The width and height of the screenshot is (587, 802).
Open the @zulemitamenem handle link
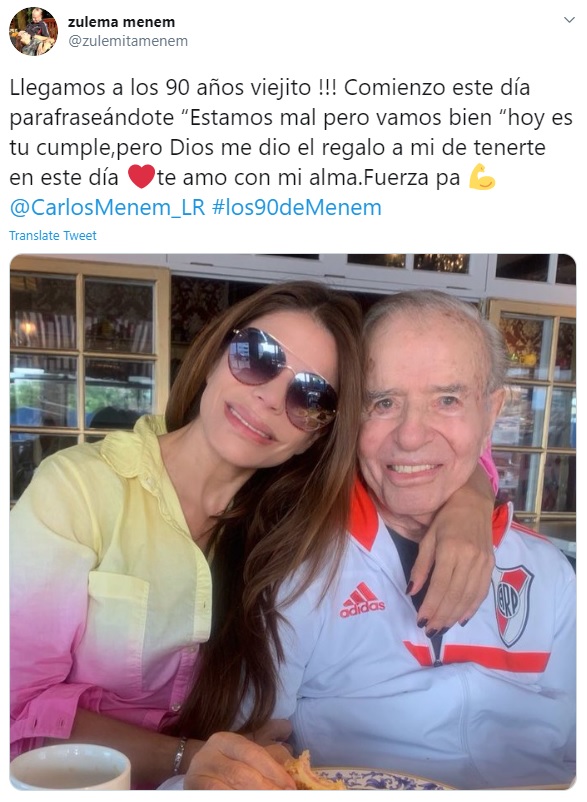128,41
